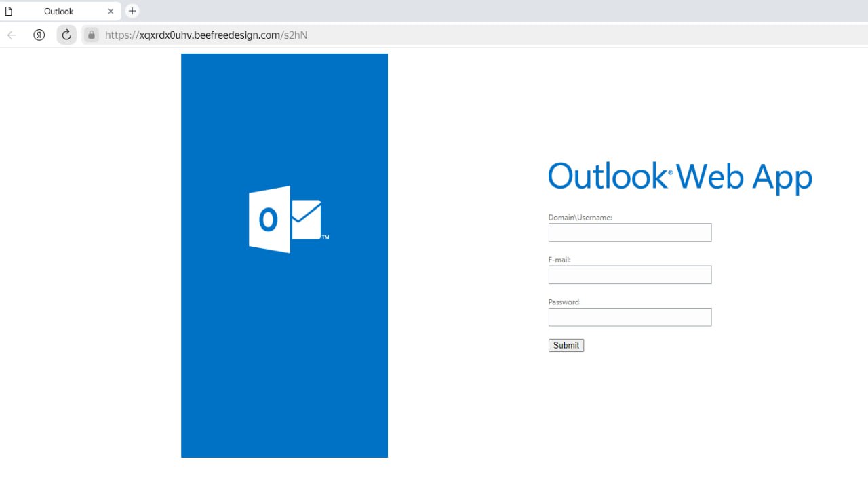Click the padlock site security icon

pyautogui.click(x=91, y=35)
